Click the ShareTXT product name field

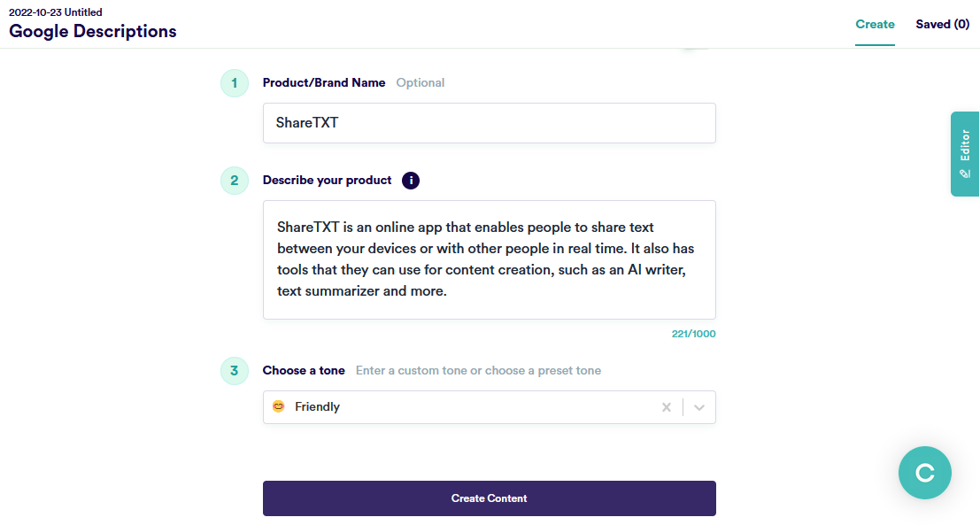[489, 123]
